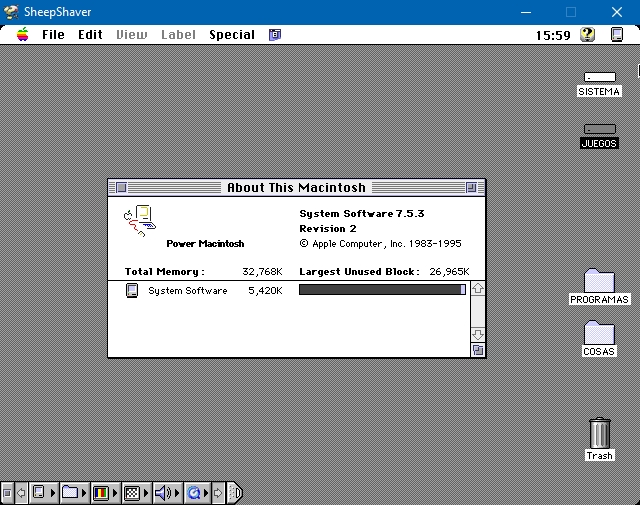The height and width of the screenshot is (505, 640).
Task: Open the Special menu
Action: [232, 35]
